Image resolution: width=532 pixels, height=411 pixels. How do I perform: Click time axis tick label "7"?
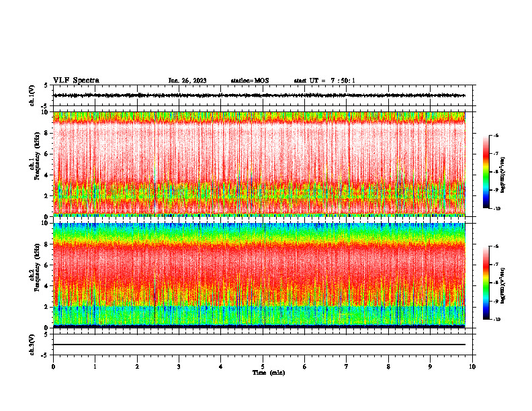tap(347, 367)
